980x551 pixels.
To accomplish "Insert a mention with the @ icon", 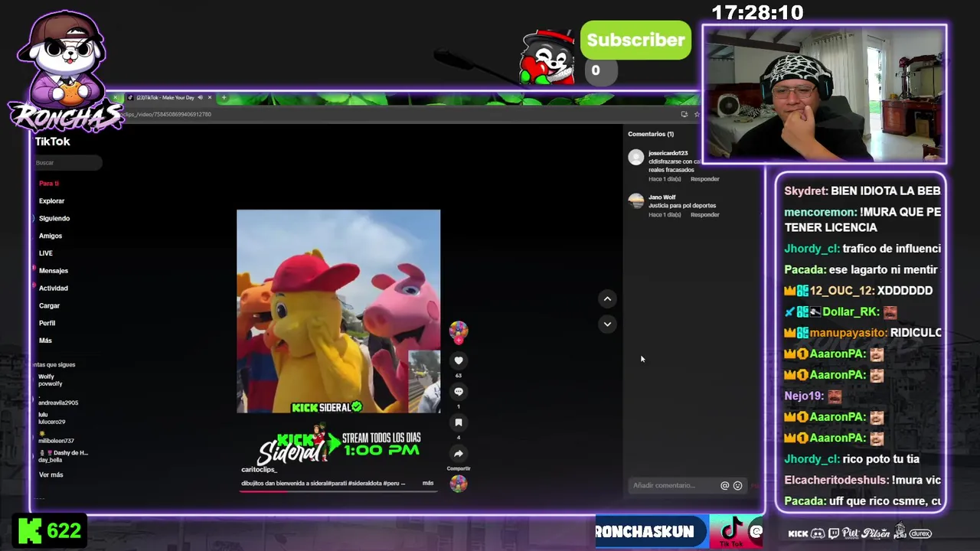I will click(724, 485).
